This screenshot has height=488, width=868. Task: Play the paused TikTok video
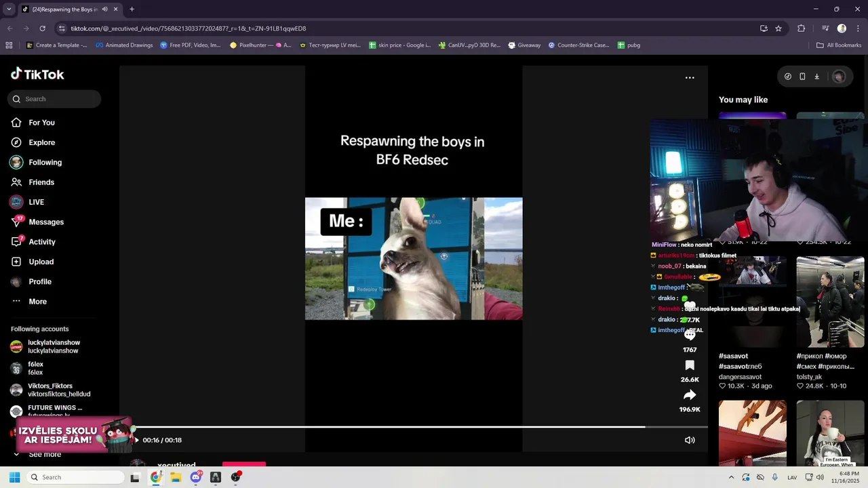136,440
